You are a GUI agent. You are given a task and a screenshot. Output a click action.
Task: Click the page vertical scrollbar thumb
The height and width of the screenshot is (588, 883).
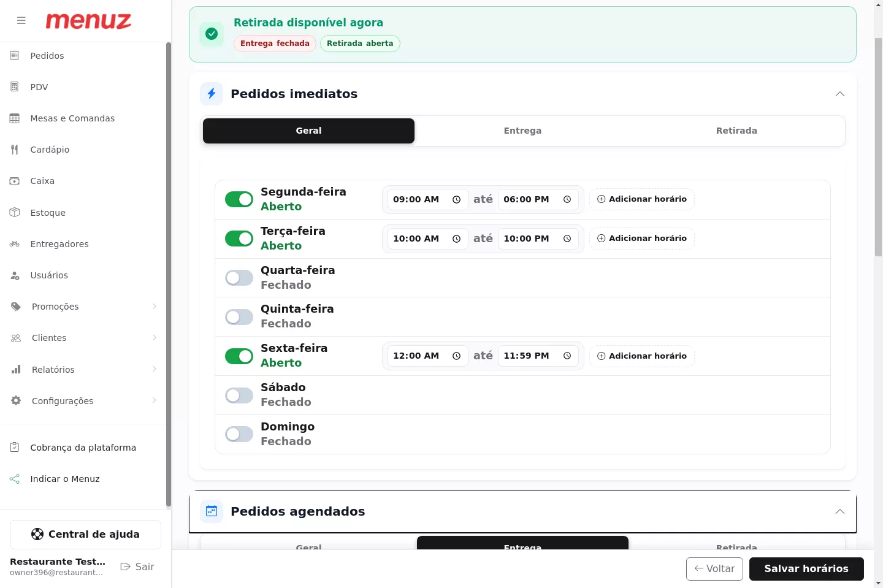878,147
